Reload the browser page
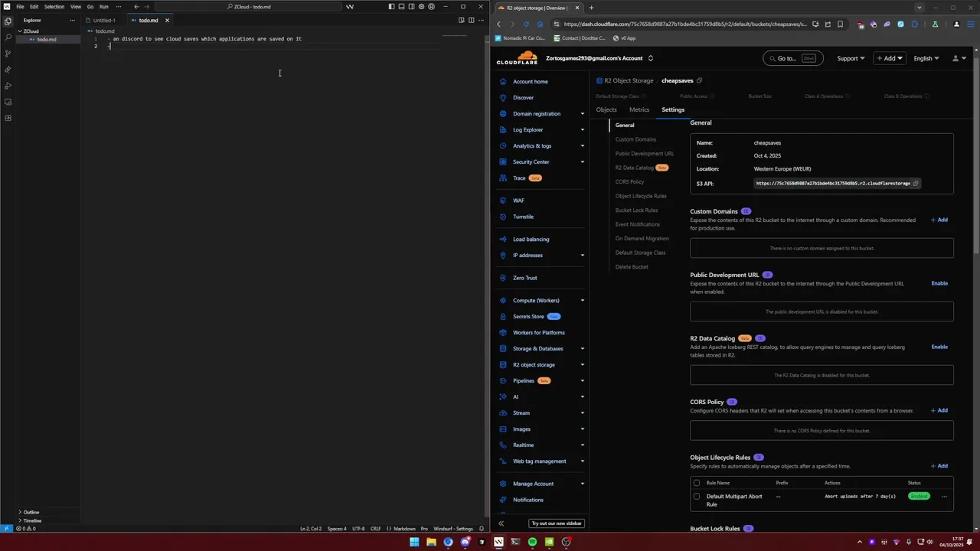 (x=525, y=24)
